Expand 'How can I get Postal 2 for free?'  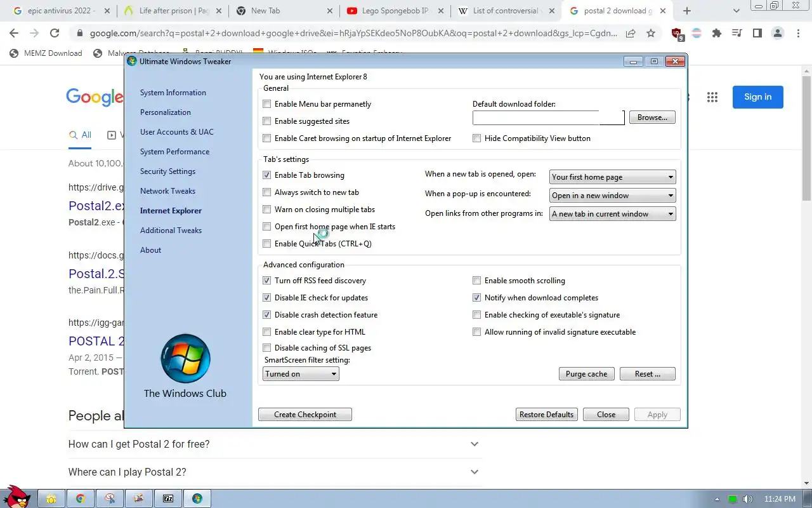click(275, 444)
